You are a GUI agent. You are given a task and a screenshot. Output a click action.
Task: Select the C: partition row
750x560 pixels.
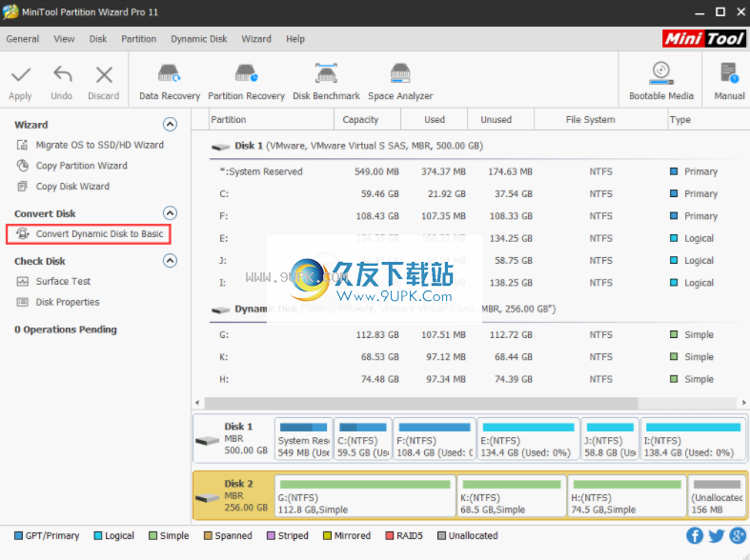(x=478, y=193)
